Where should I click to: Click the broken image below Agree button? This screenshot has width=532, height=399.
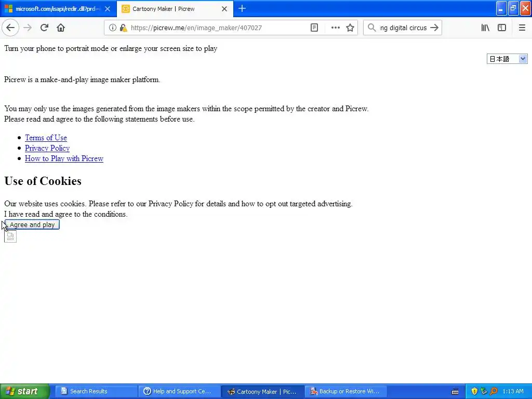pos(10,236)
